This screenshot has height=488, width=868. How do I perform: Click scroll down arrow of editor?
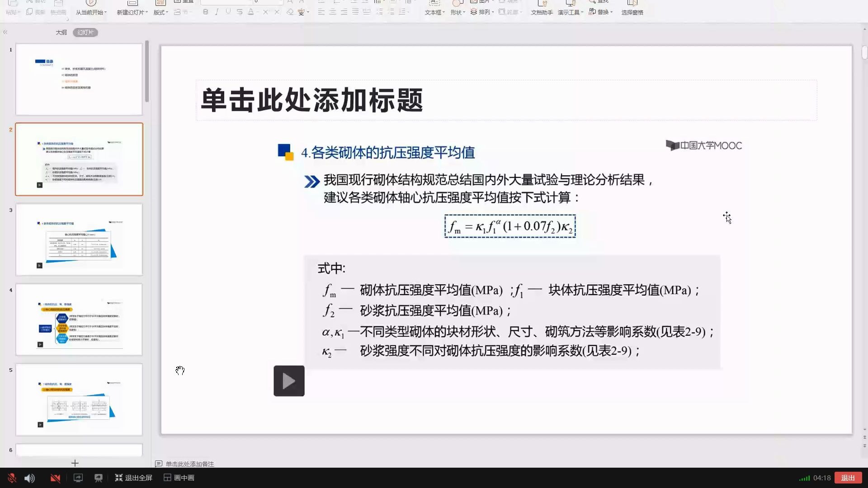click(865, 430)
